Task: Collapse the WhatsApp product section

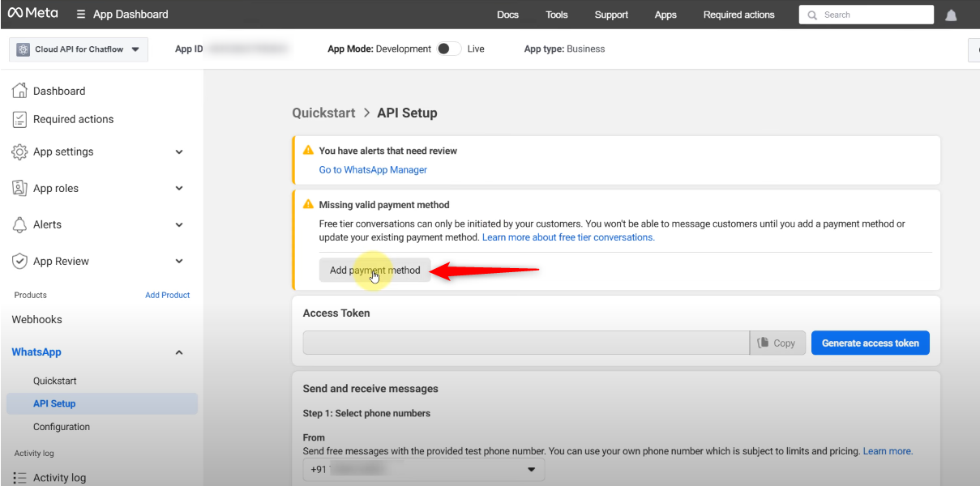Action: pos(179,352)
